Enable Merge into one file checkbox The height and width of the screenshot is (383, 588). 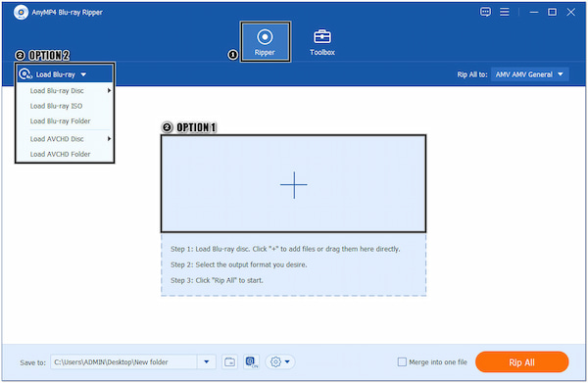(402, 362)
